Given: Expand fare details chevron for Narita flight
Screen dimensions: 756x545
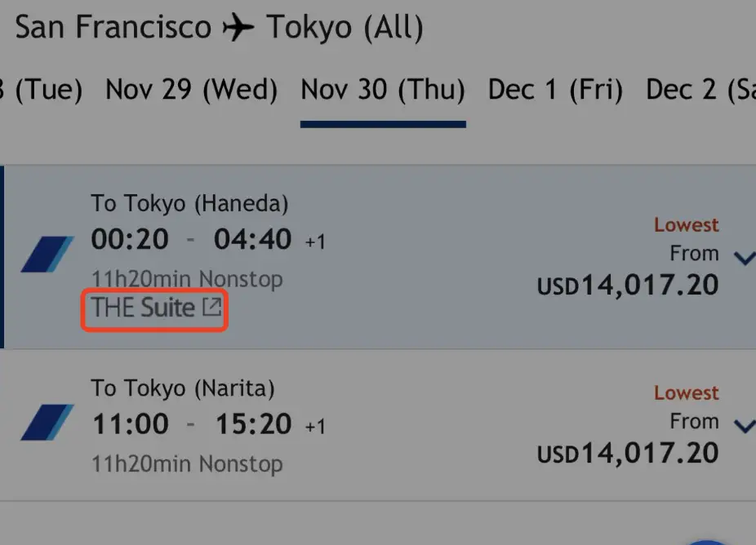Looking at the screenshot, I should (745, 426).
